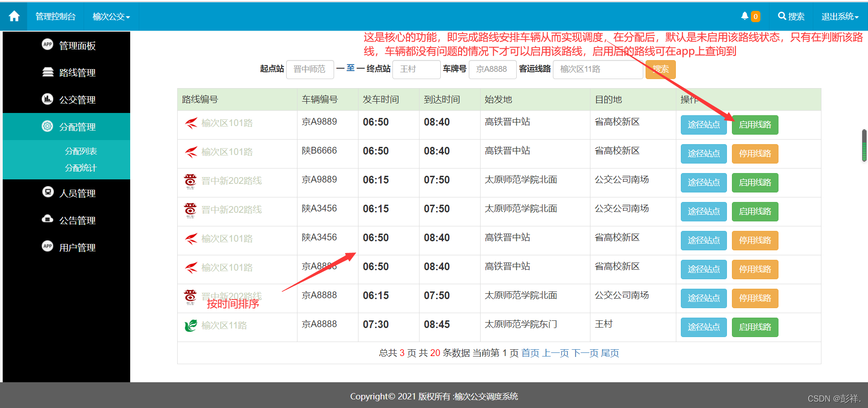Open 管理控制台 in top navigation

coord(56,17)
